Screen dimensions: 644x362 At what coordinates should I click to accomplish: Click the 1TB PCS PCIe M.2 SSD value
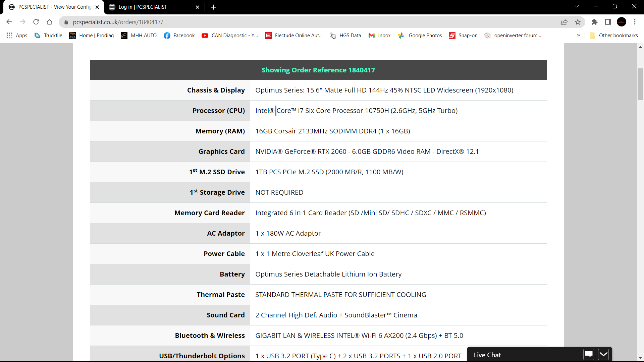pos(329,172)
